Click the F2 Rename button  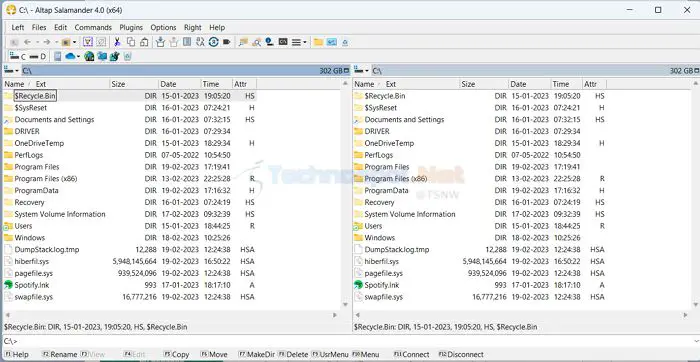[59, 354]
